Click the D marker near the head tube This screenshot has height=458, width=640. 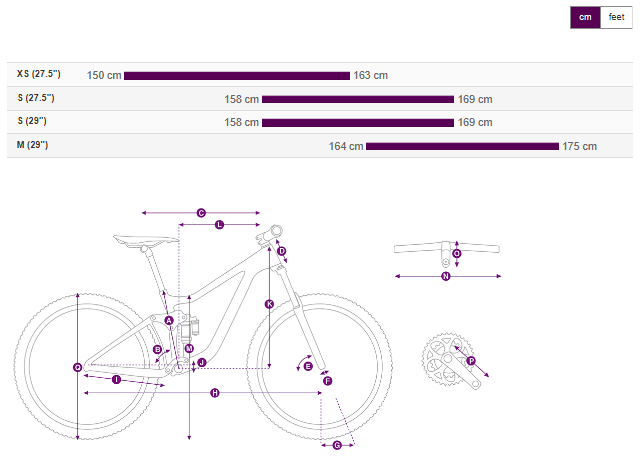(x=282, y=251)
